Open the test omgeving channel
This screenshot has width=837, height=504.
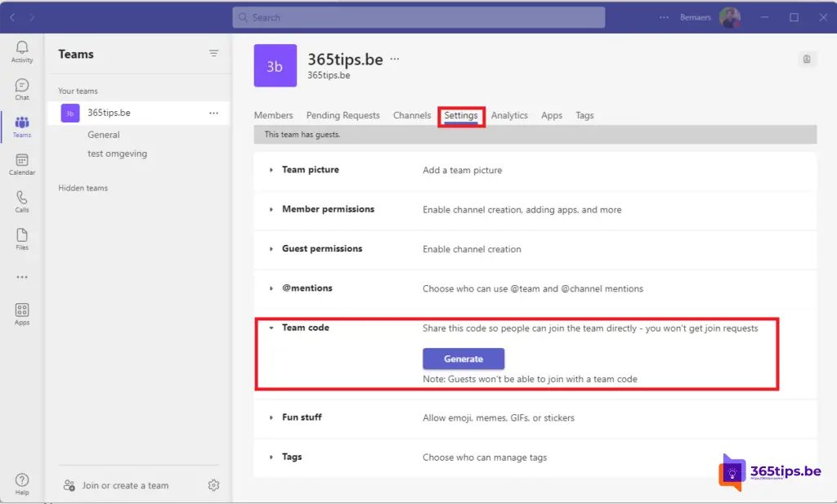pyautogui.click(x=118, y=154)
